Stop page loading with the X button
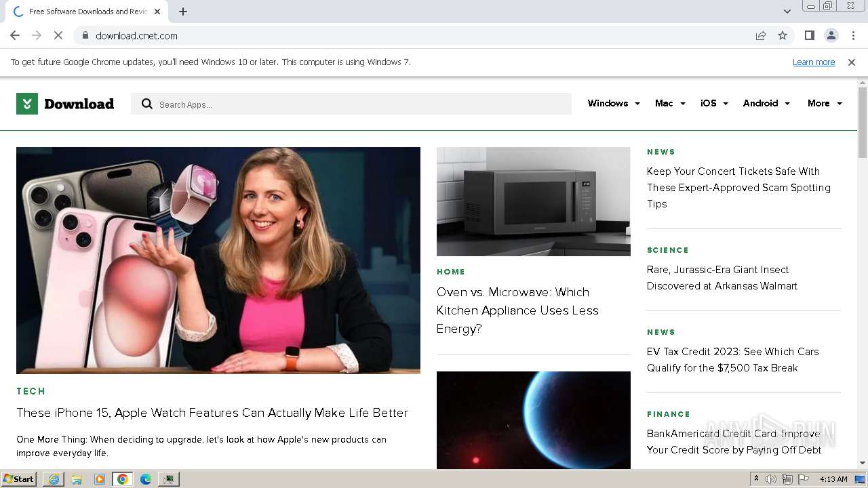The height and width of the screenshot is (488, 868). (x=58, y=35)
